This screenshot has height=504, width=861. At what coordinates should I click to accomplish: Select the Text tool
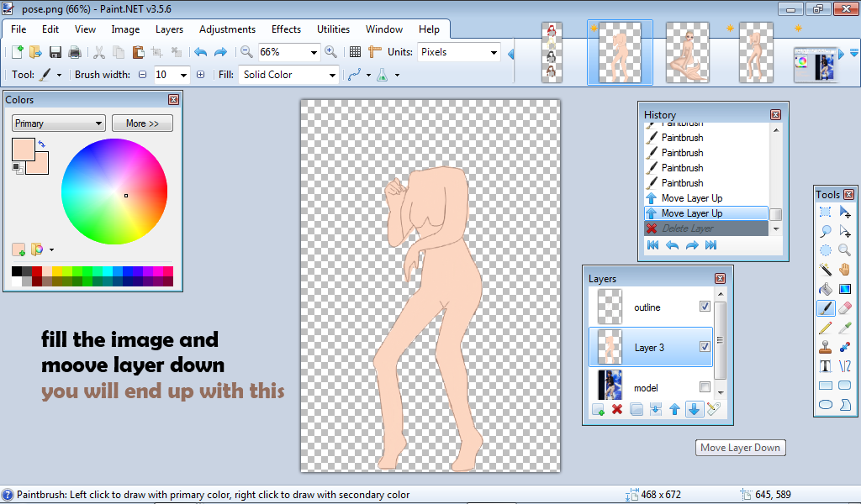click(x=825, y=365)
